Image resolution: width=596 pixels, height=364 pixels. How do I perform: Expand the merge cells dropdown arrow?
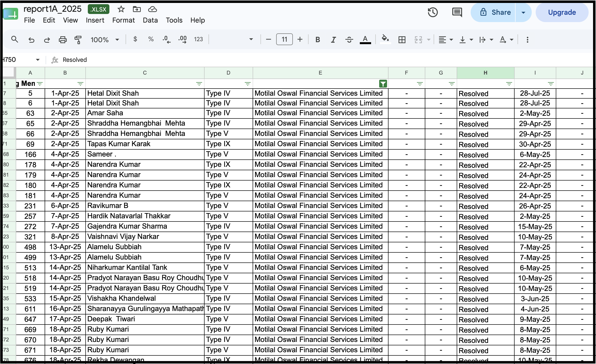pos(428,39)
